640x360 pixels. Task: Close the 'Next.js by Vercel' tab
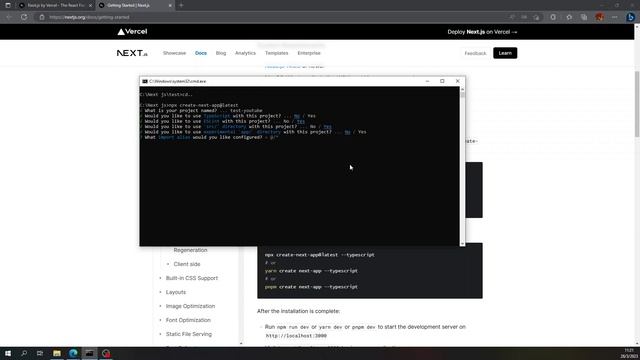[90, 5]
